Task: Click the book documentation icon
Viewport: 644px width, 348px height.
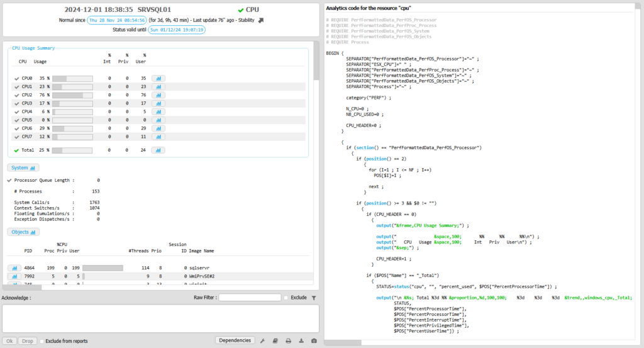Action: [x=275, y=340]
